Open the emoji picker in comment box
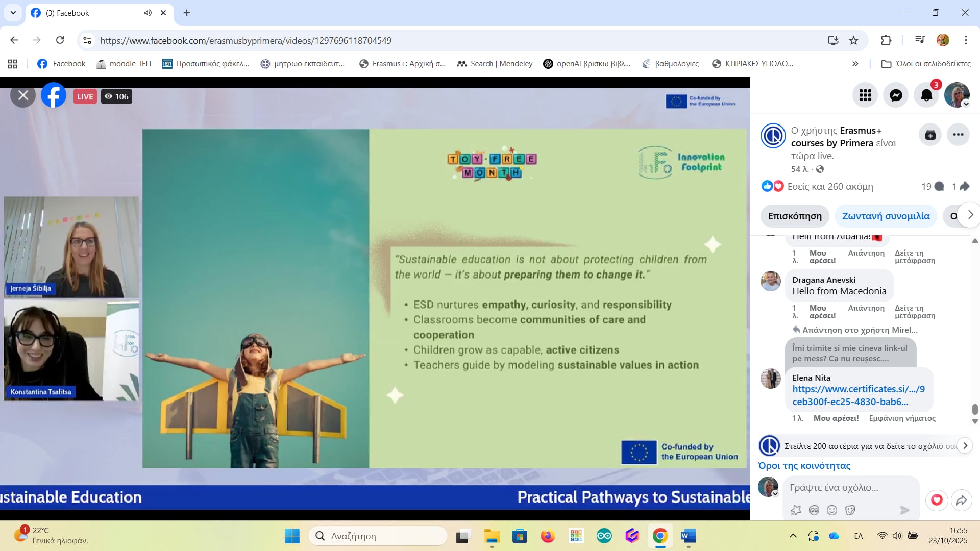The height and width of the screenshot is (551, 980). point(832,510)
